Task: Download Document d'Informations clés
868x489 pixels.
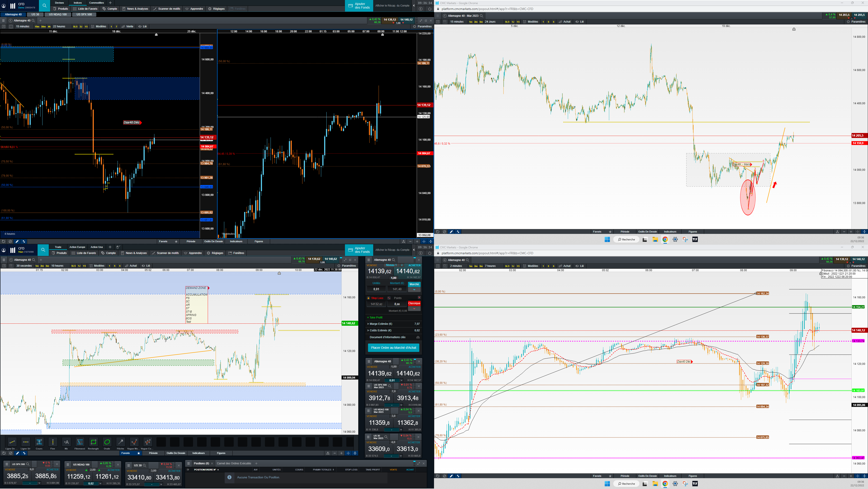Action: [418, 337]
